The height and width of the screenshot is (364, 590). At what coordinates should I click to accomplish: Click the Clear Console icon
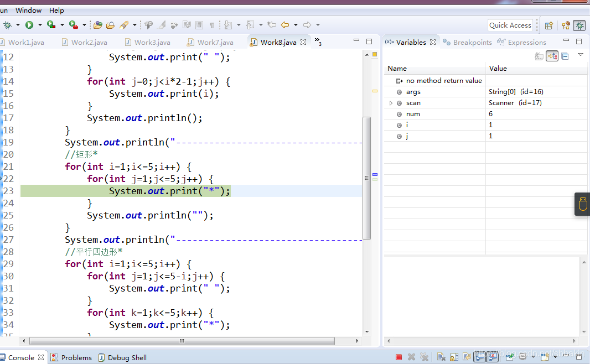pos(441,357)
